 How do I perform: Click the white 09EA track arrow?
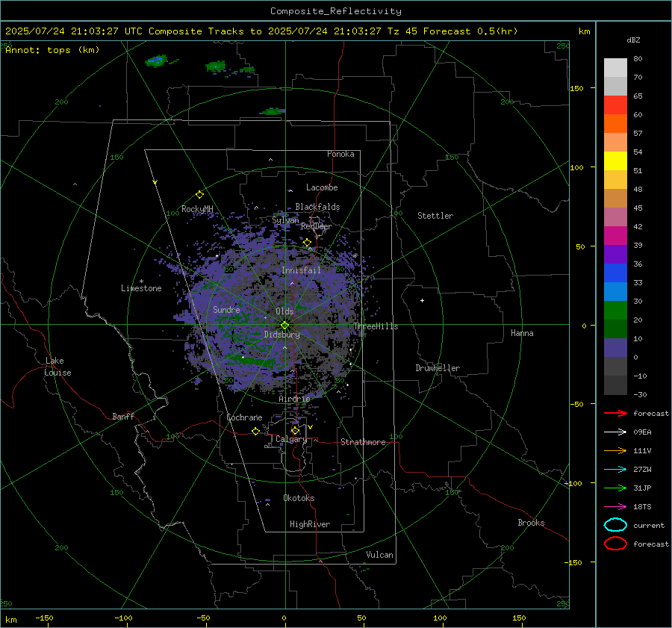pyautogui.click(x=615, y=432)
